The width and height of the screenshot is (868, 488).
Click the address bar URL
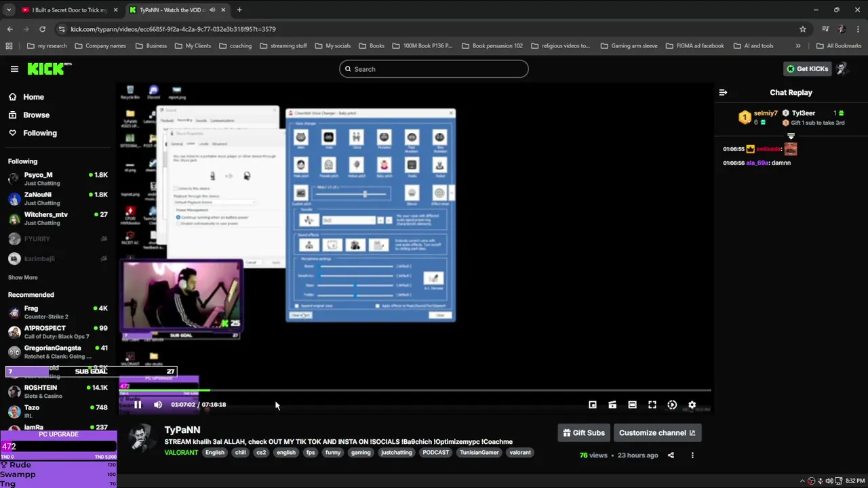(x=173, y=29)
